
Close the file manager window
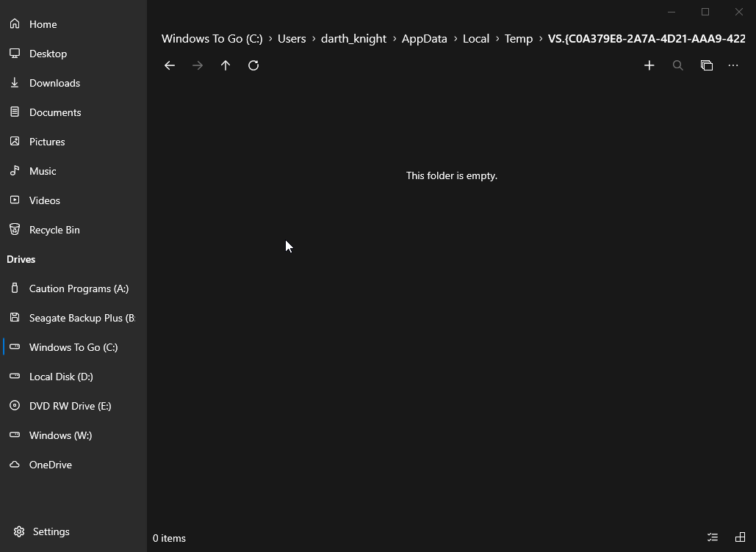point(738,12)
